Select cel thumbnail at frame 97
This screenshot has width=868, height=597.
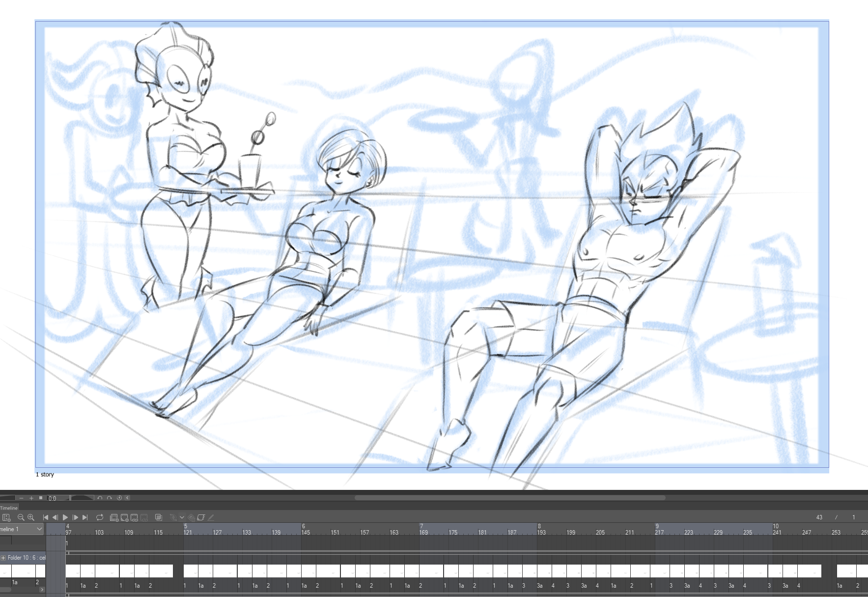(73, 571)
